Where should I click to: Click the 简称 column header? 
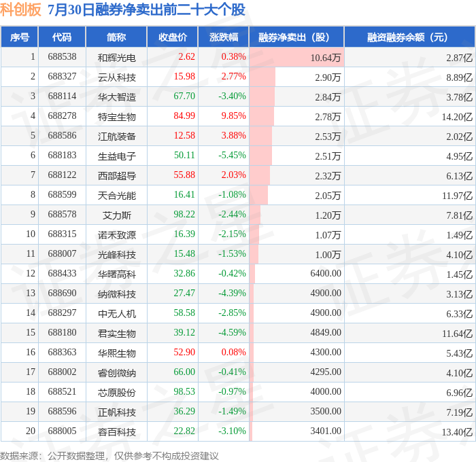point(116,37)
